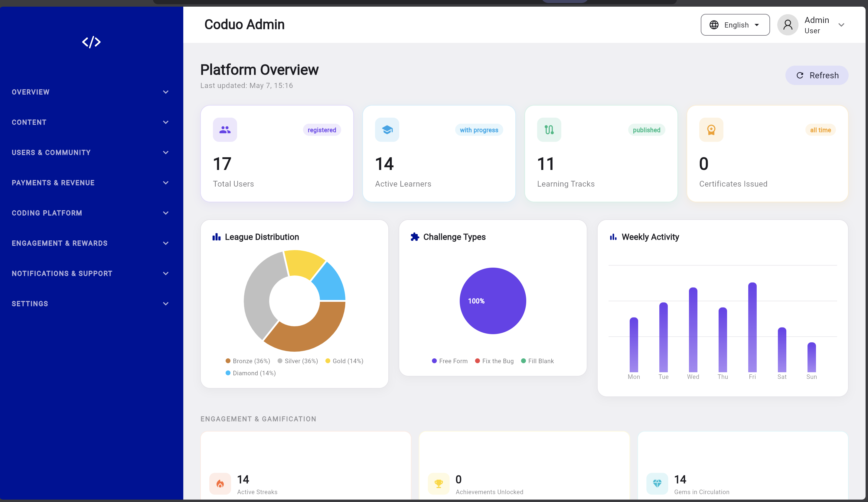Toggle Fill Blank legend entry
The image size is (868, 502).
(537, 361)
